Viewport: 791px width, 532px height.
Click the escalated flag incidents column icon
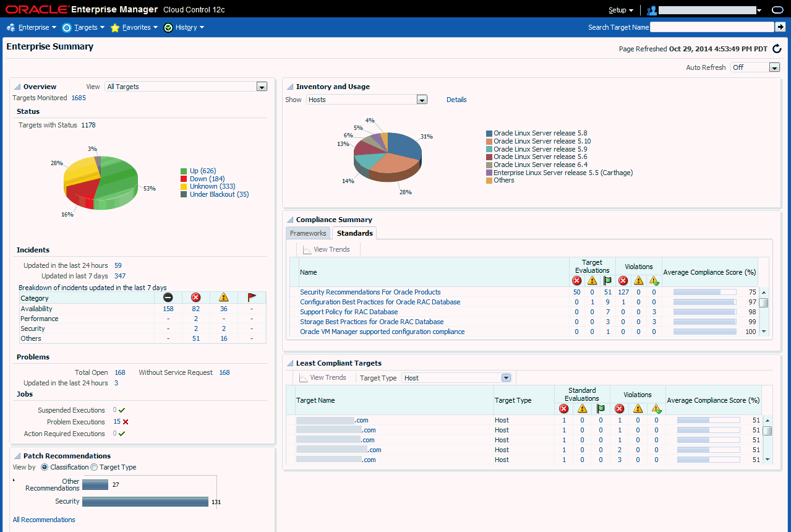click(252, 298)
